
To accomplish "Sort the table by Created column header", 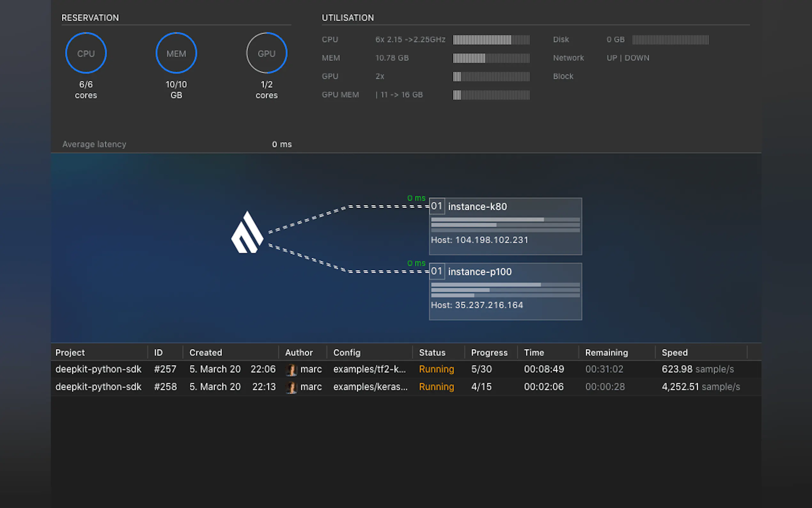I will coord(206,353).
